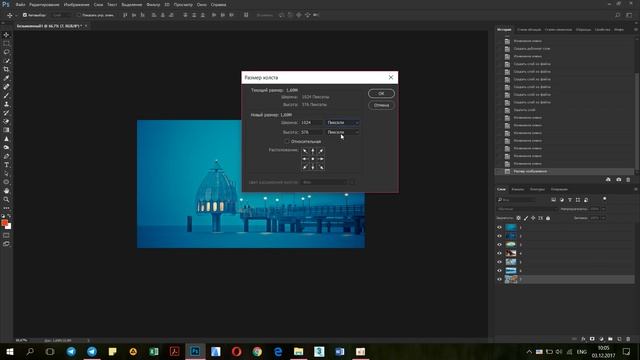Viewport: 640px width, 360px height.
Task: Hide layer 1 with its eye icon
Action: point(499,227)
